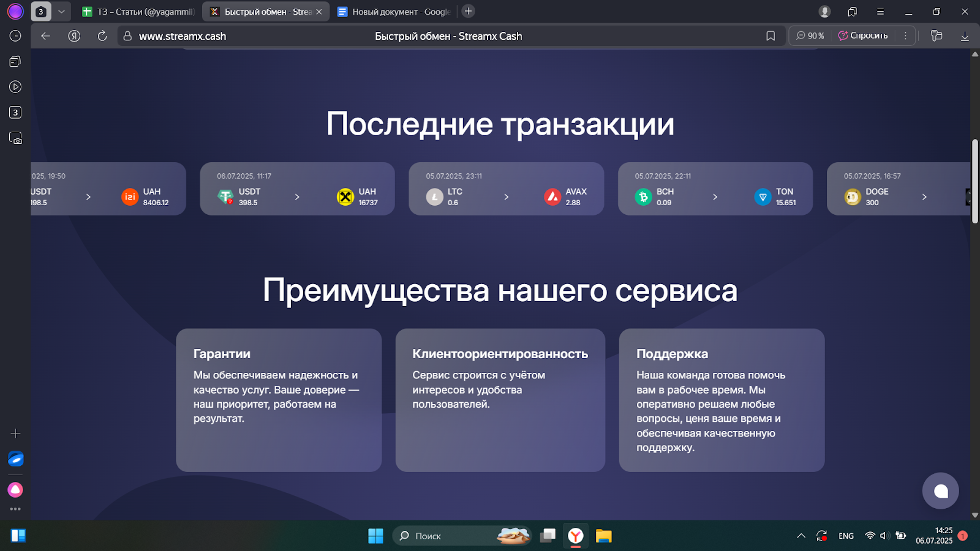980x551 pixels.
Task: Open the translate page icon in toolbar
Action: click(x=937, y=36)
